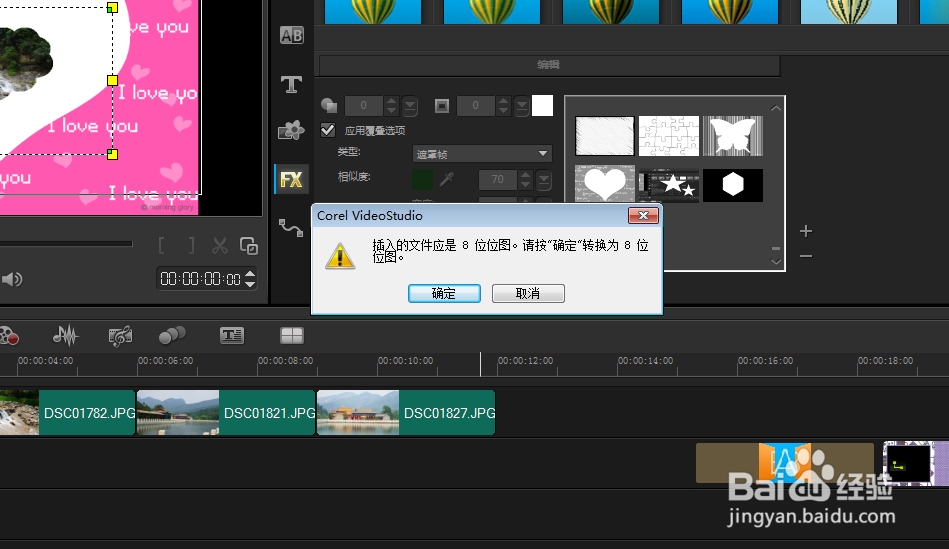Screen dimensions: 949x549
Task: Pick color with the eyedropper tool
Action: point(447,179)
